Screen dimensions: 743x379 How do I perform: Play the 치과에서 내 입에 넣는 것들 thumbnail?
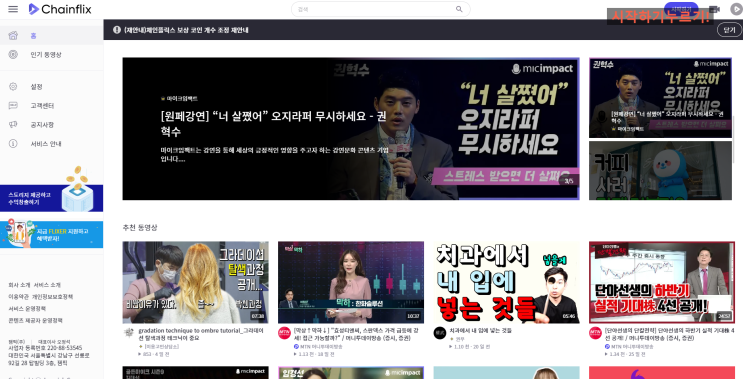point(507,282)
